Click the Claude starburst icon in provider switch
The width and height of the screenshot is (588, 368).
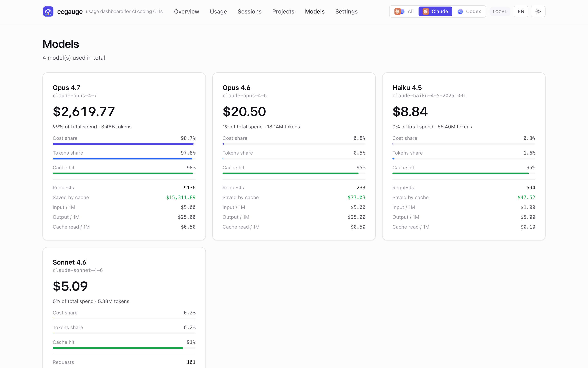pyautogui.click(x=426, y=11)
